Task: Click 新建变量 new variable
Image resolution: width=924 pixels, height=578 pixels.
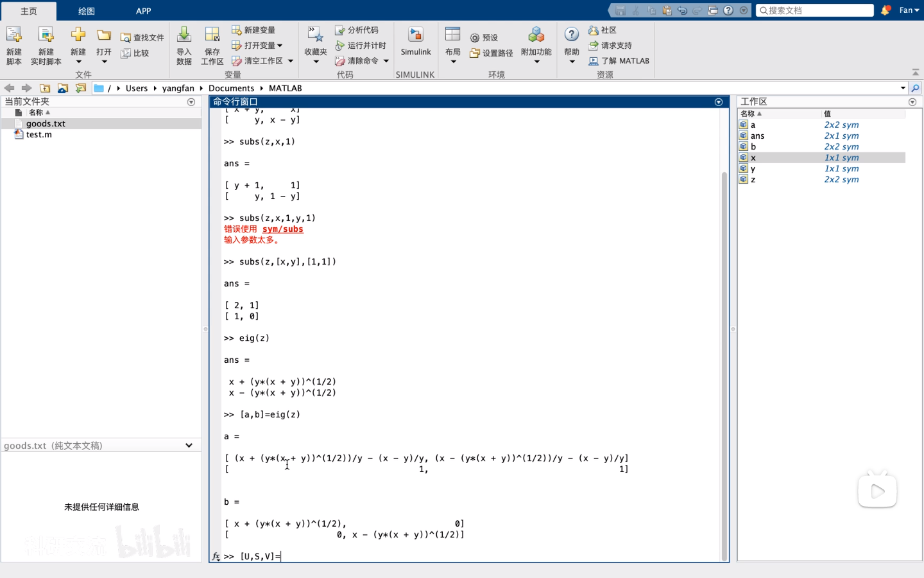Action: (253, 30)
